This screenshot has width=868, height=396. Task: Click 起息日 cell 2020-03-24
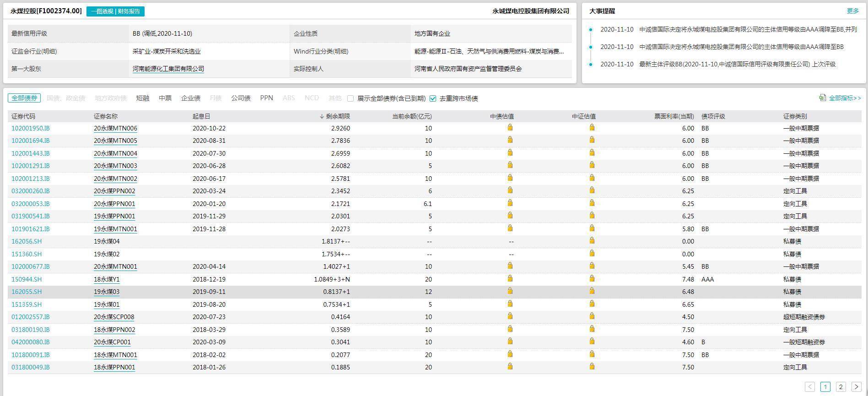click(x=209, y=191)
